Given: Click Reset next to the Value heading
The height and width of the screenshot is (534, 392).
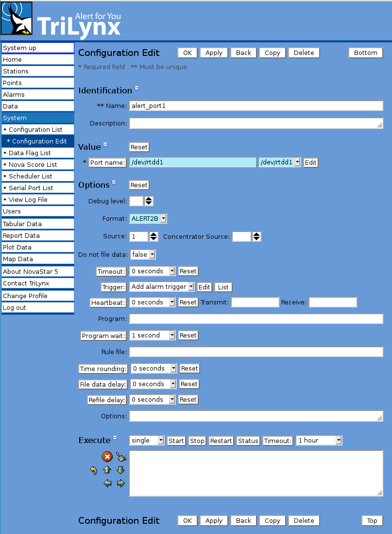Looking at the screenshot, I should pos(139,147).
